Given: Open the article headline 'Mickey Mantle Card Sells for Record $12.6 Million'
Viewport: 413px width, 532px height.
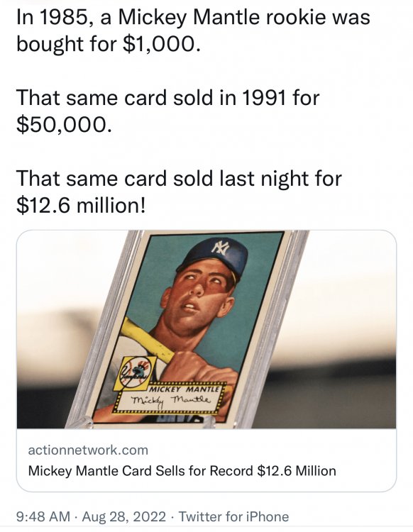Looking at the screenshot, I should tap(182, 471).
